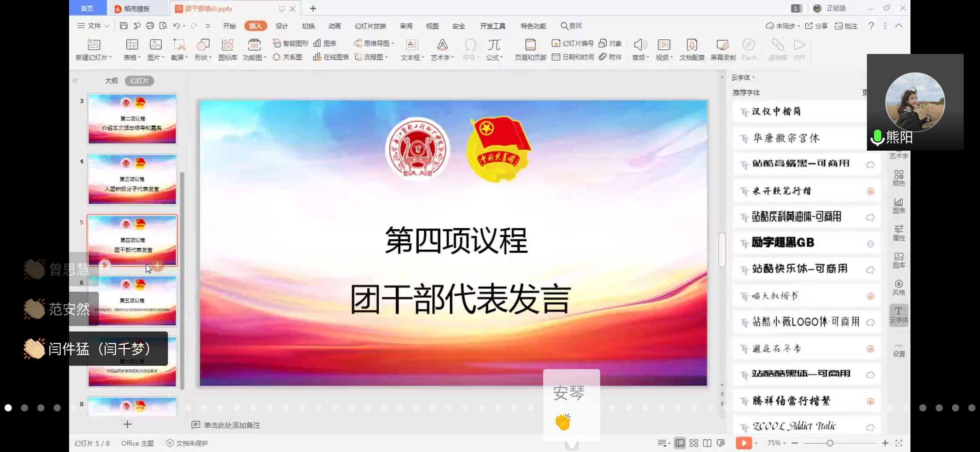Toggle 文档未保护 document protection status
Screen dimensions: 980x452
point(187,443)
